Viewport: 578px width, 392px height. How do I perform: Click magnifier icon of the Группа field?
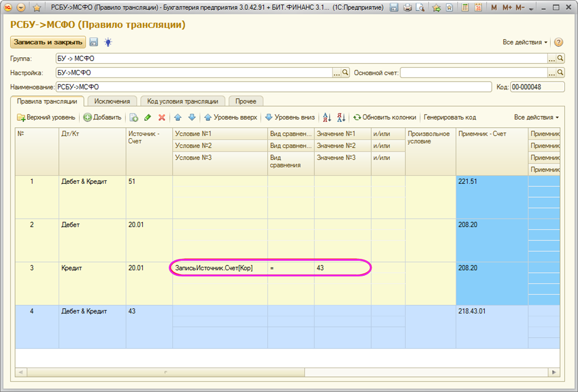tap(560, 58)
